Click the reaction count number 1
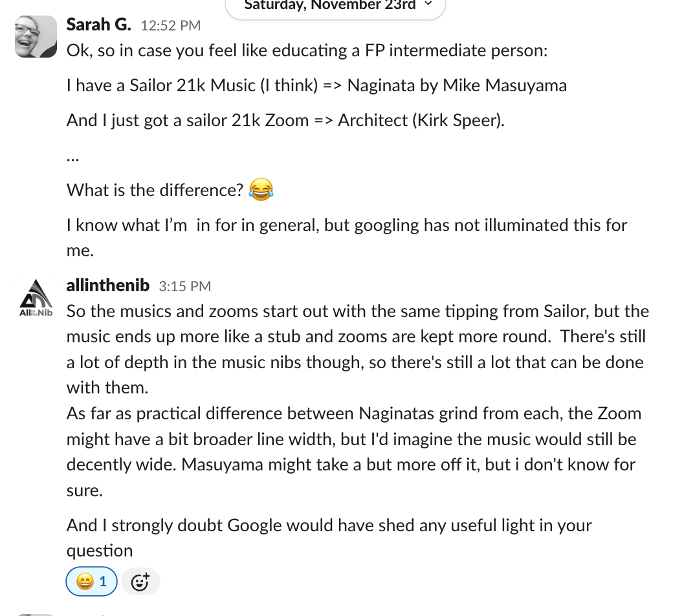 103,581
